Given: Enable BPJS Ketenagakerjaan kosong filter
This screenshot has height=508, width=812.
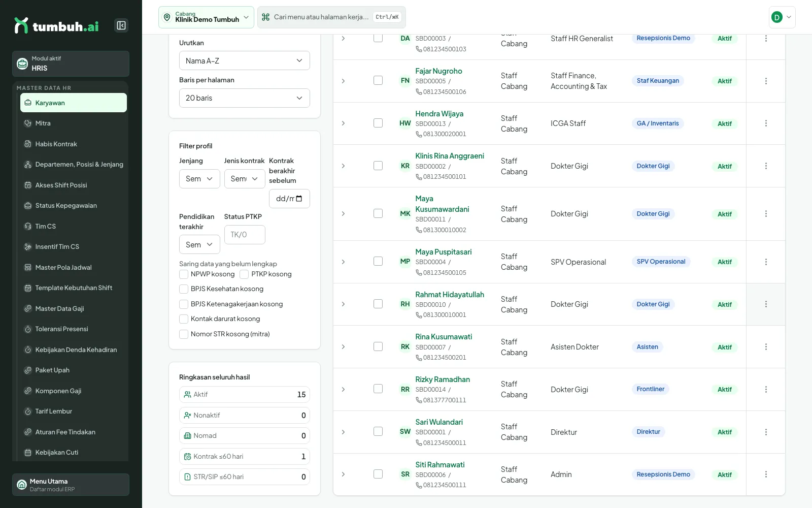Looking at the screenshot, I should tap(184, 304).
